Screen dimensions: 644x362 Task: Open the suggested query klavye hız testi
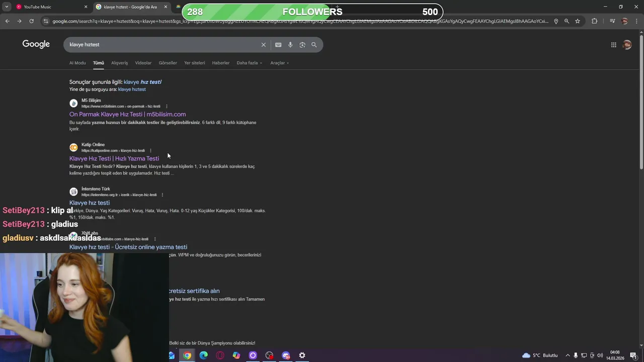click(x=142, y=82)
